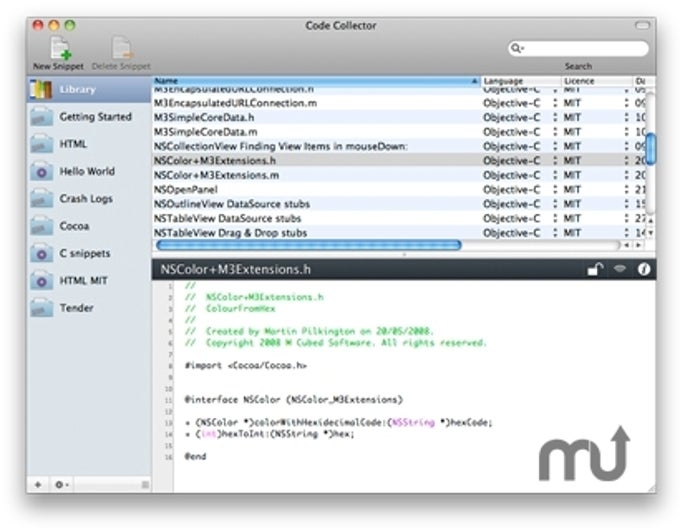This screenshot has height=531, width=680.
Task: Add a new group with plus button
Action: tap(38, 485)
